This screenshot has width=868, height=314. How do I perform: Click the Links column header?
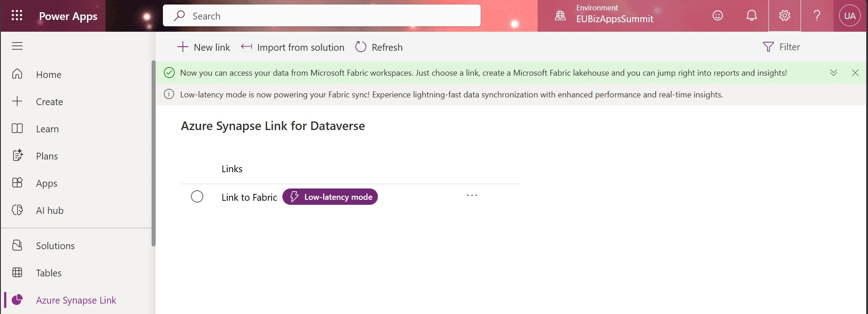(232, 169)
